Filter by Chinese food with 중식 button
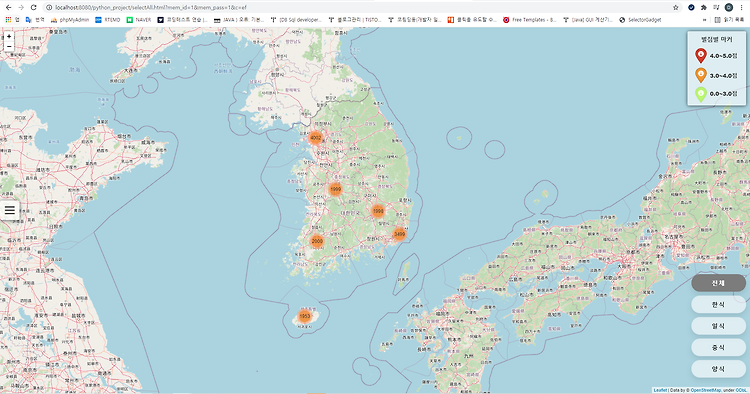This screenshot has height=394, width=750. pos(718,348)
